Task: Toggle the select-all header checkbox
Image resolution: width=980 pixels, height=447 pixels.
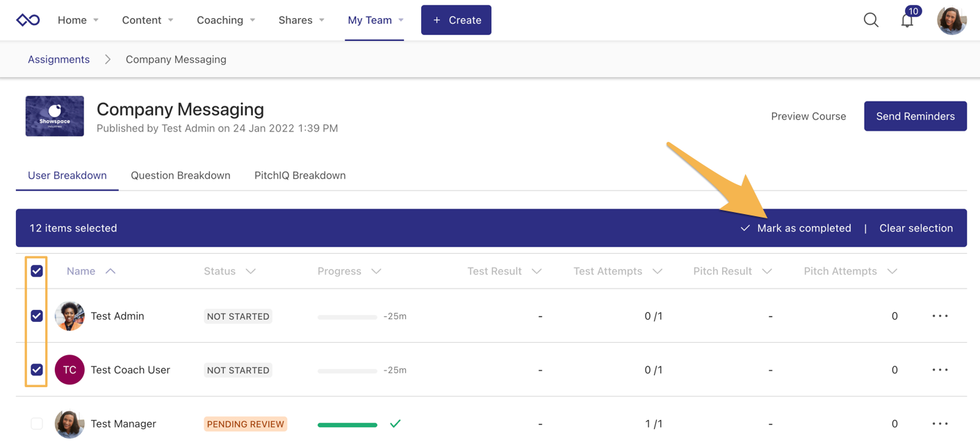Action: pos(37,271)
